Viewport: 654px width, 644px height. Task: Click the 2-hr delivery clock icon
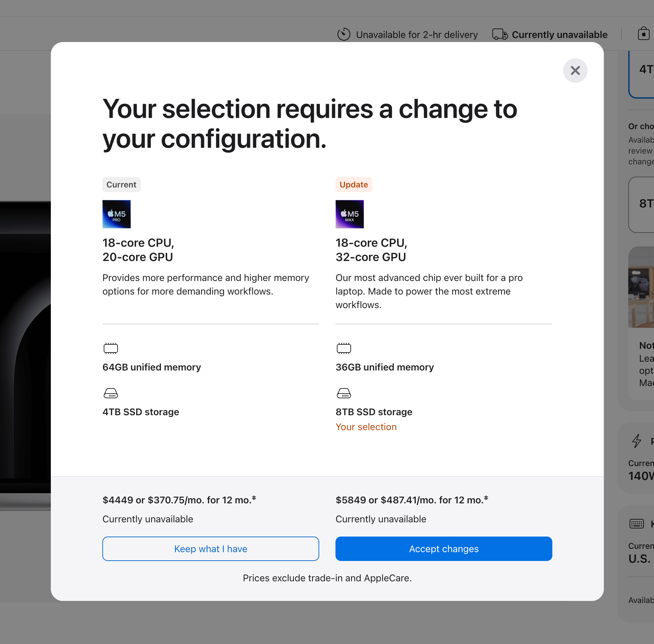click(344, 34)
